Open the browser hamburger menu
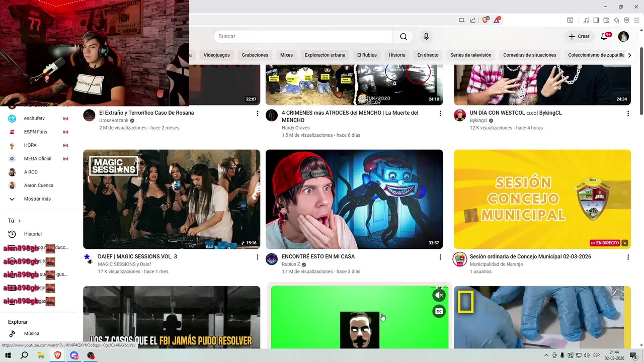644x362 pixels. pyautogui.click(x=636, y=20)
